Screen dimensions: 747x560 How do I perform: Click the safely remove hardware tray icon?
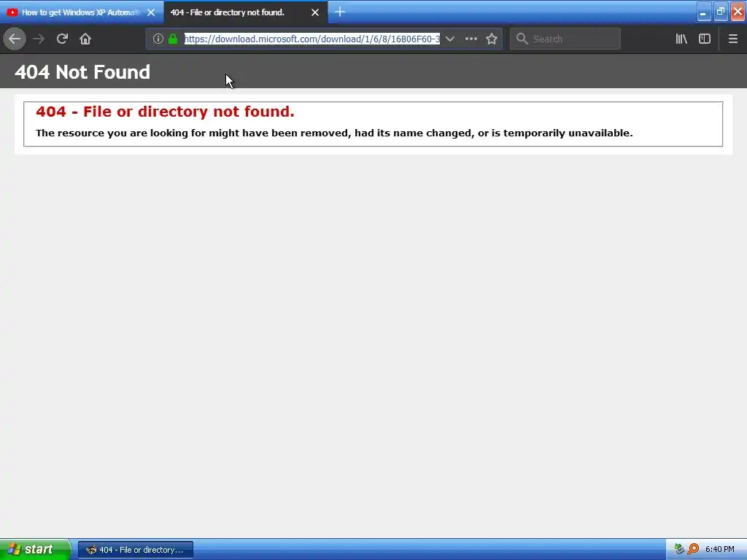tap(679, 549)
